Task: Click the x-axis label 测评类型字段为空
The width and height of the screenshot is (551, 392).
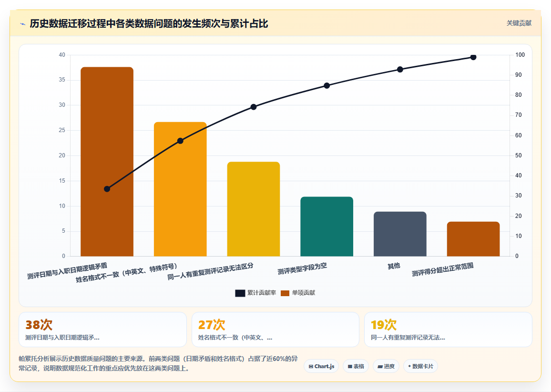Action: click(302, 269)
